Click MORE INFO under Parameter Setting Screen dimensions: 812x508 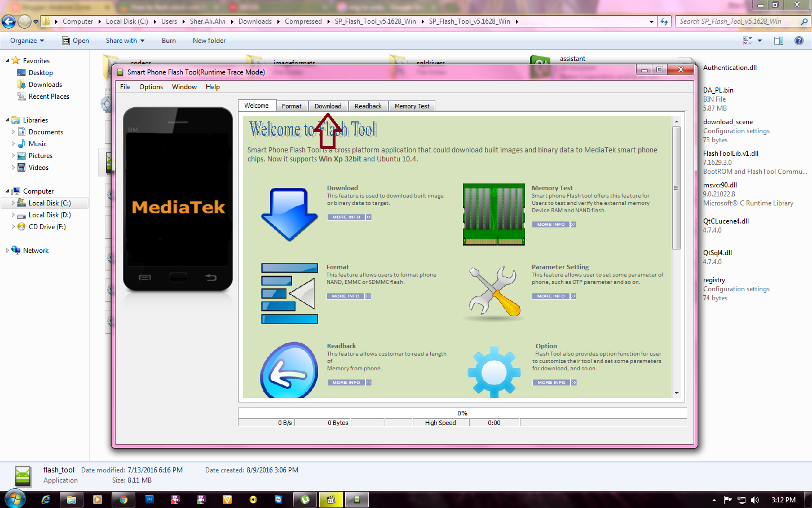554,296
